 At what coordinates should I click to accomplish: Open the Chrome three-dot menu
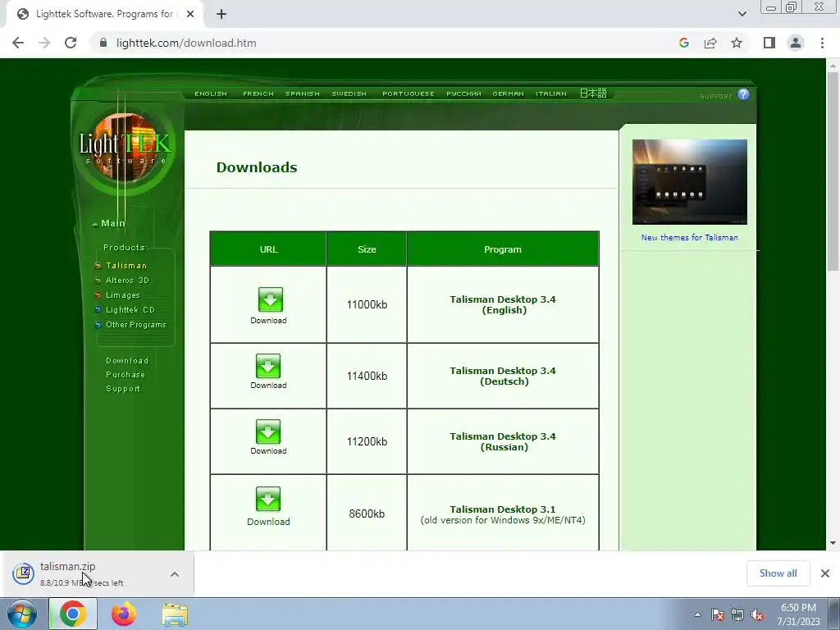coord(822,43)
